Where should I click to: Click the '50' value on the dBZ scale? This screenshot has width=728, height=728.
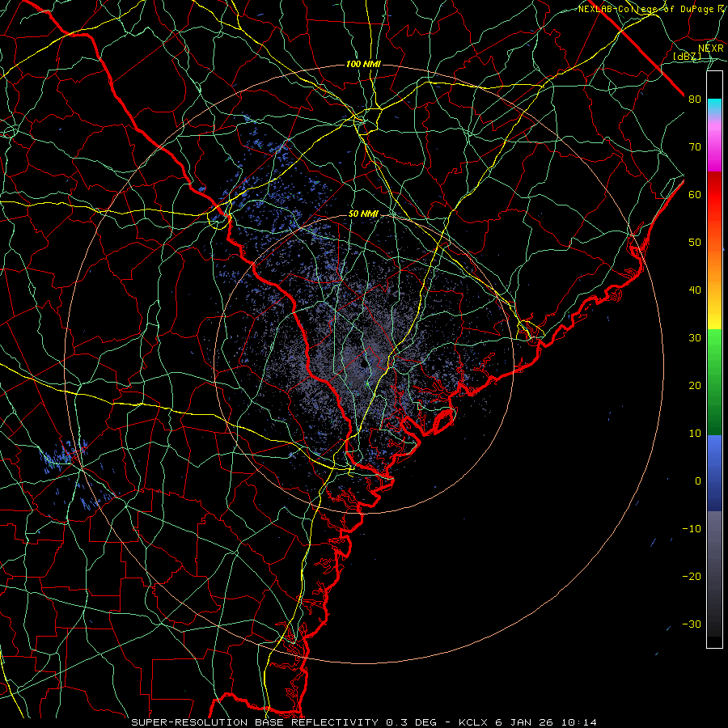click(695, 243)
